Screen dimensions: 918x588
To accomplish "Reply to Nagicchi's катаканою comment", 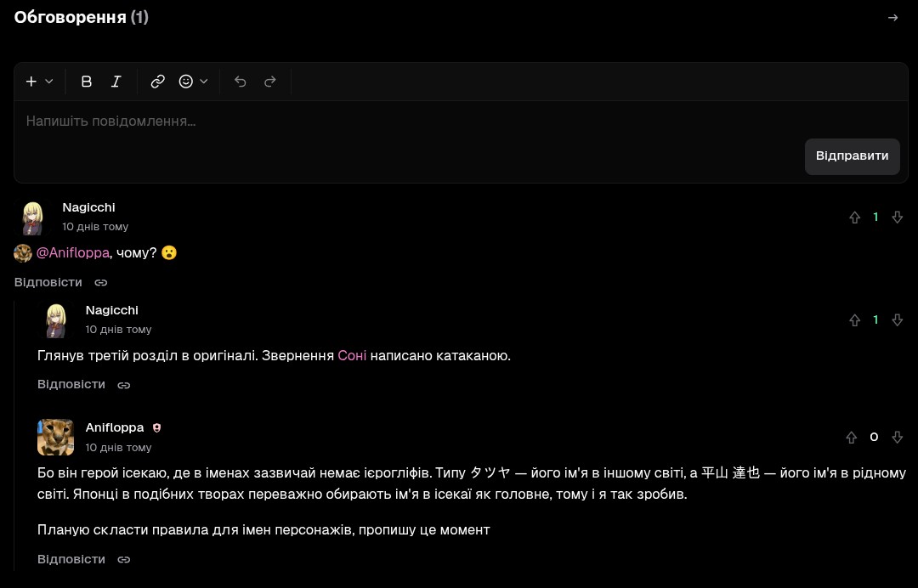I will click(71, 384).
